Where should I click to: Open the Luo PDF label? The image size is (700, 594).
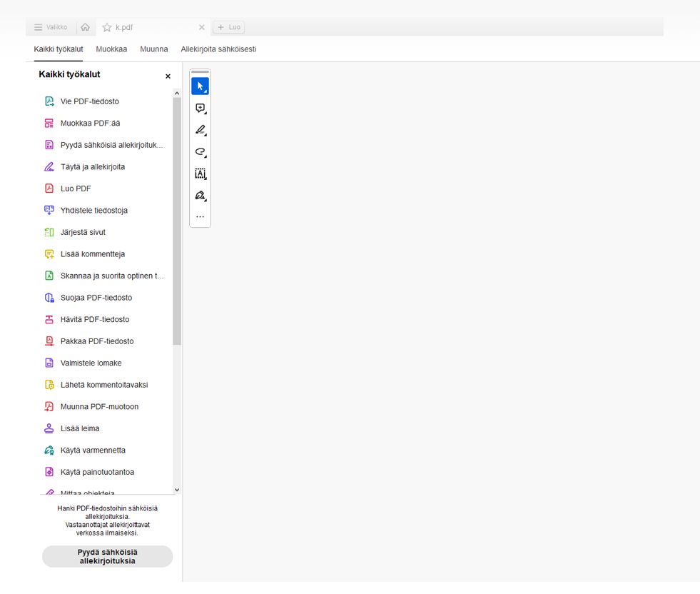pos(76,188)
